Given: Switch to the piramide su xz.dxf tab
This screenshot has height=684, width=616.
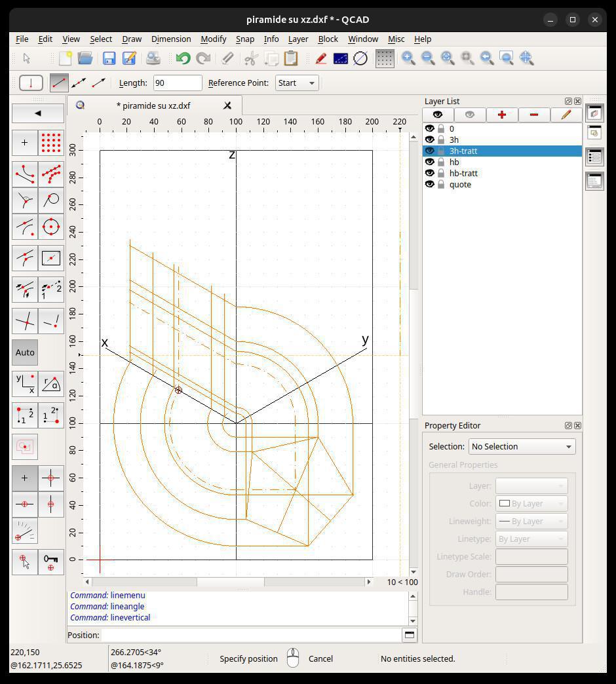Looking at the screenshot, I should pyautogui.click(x=153, y=105).
